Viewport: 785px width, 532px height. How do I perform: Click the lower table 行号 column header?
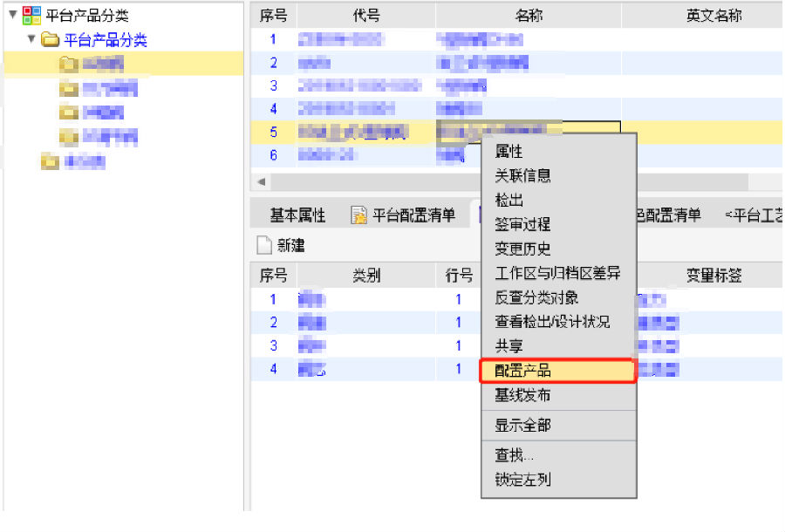459,276
